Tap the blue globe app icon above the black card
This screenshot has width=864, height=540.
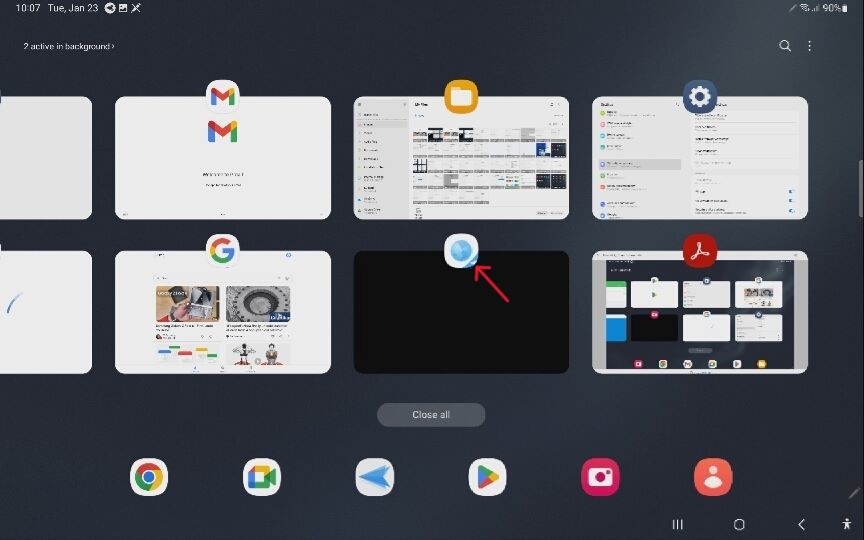point(461,251)
